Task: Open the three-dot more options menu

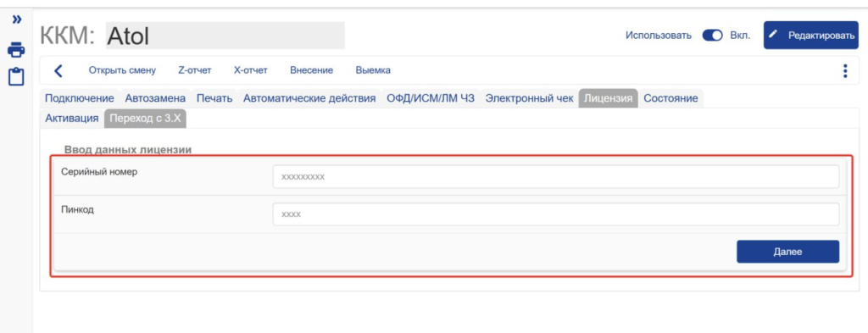Action: (845, 71)
